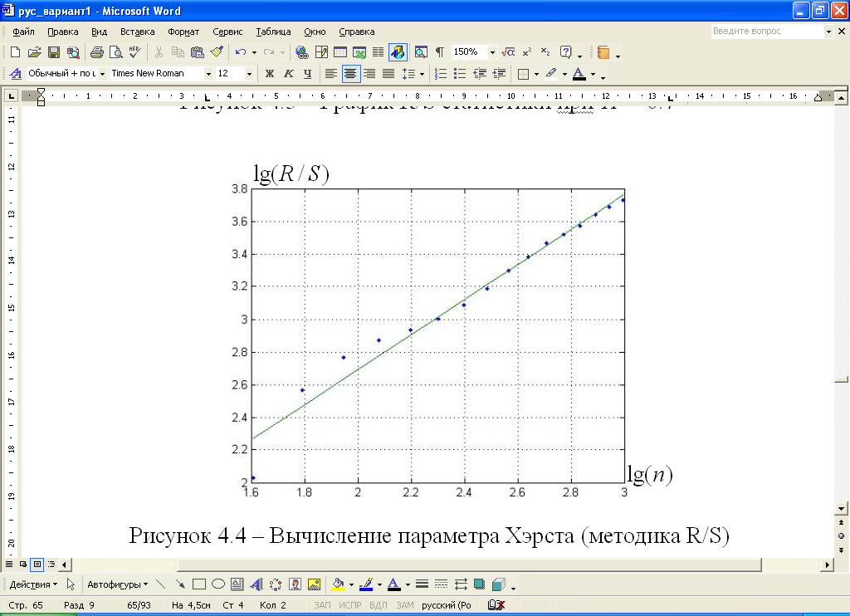The width and height of the screenshot is (850, 616).
Task: Click the Введите вопрос help box
Action: click(x=766, y=32)
